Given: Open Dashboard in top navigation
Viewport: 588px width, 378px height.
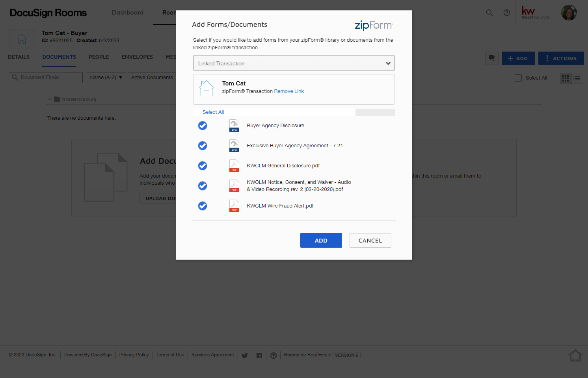Looking at the screenshot, I should click(x=128, y=13).
